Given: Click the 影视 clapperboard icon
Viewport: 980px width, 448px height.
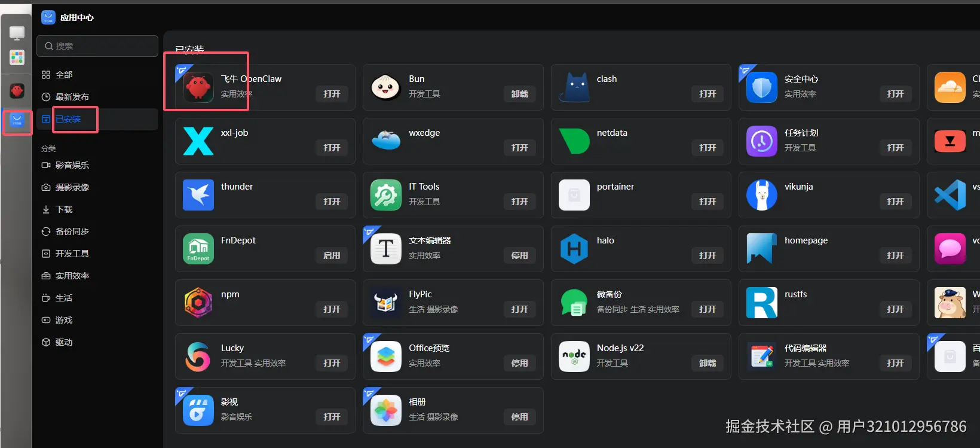Looking at the screenshot, I should [198, 410].
